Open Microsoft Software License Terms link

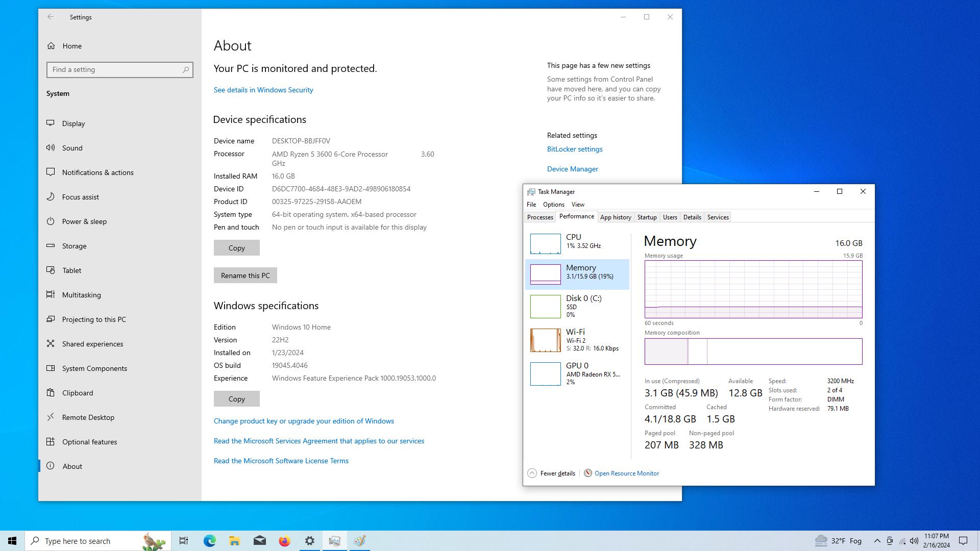pyautogui.click(x=281, y=461)
